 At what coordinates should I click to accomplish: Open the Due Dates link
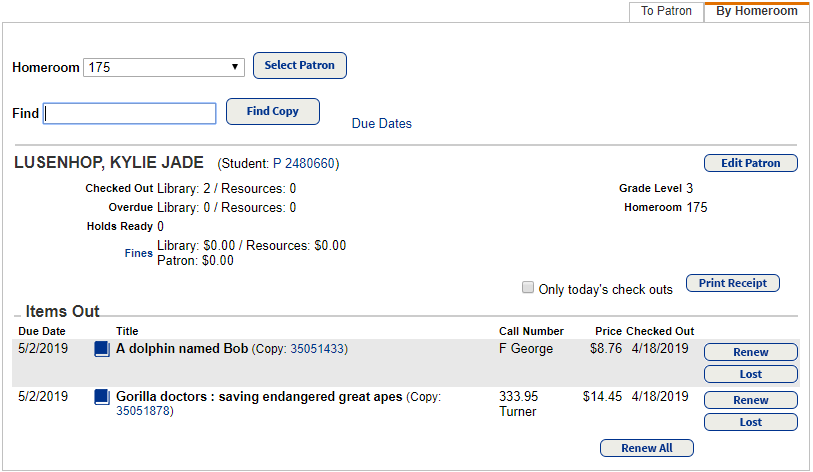(x=381, y=124)
